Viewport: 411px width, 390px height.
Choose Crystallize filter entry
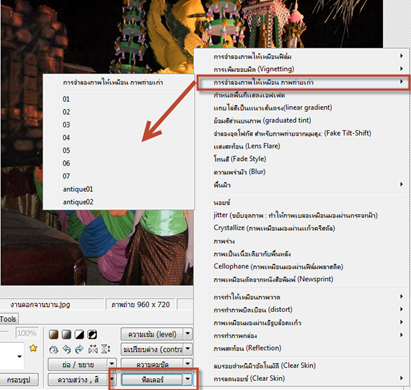(x=274, y=228)
